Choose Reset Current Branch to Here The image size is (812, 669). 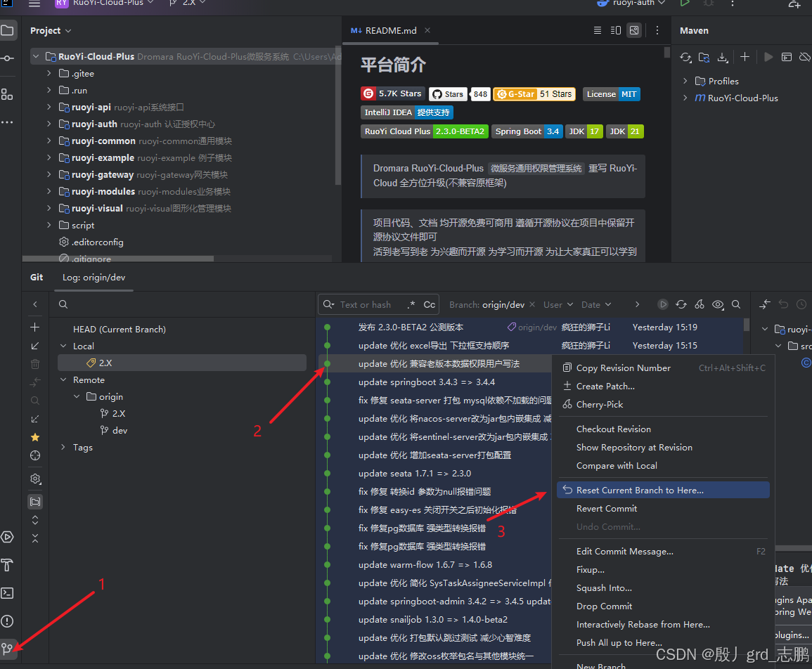pyautogui.click(x=663, y=490)
